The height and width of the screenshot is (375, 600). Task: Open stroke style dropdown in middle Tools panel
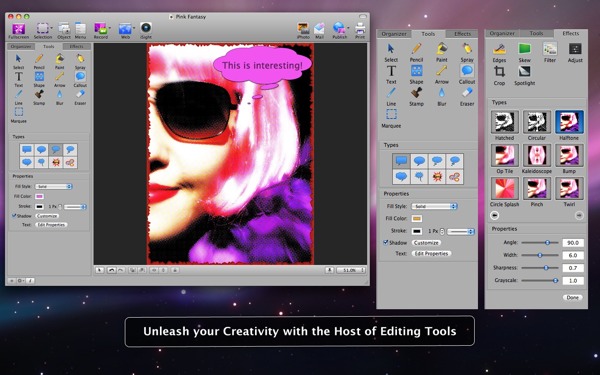point(461,232)
